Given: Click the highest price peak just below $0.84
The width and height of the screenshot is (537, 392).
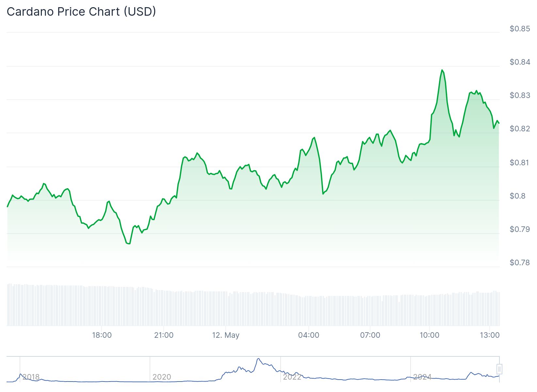Looking at the screenshot, I should [442, 70].
